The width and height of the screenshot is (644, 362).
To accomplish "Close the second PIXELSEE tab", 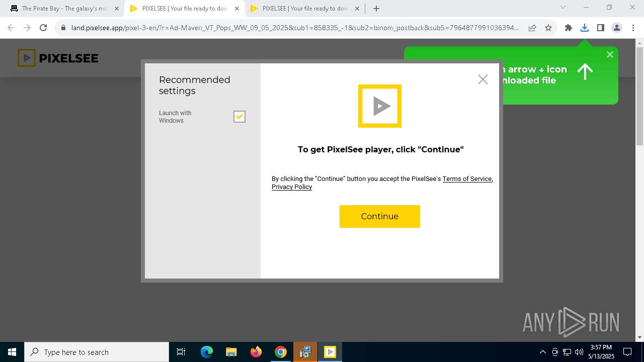I will 357,9.
